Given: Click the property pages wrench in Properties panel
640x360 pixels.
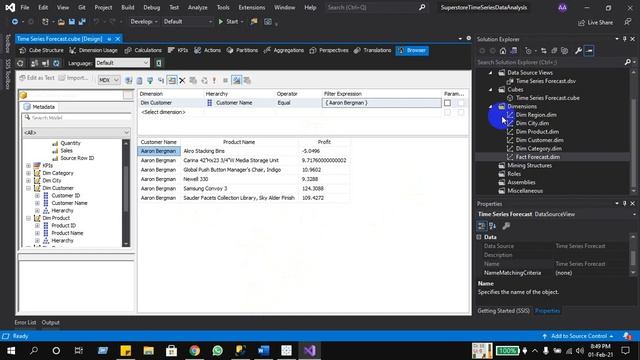Looking at the screenshot, I should click(506, 226).
